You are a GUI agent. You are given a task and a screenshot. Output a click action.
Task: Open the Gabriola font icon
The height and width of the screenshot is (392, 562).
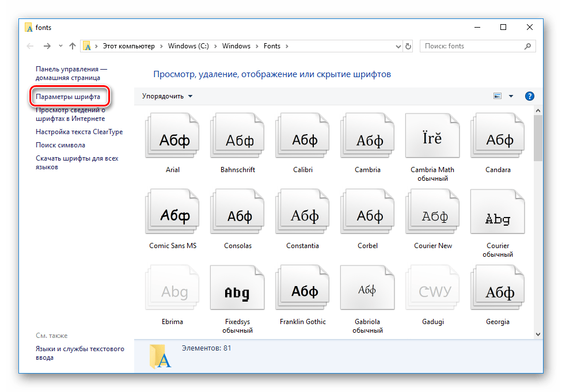(x=368, y=291)
